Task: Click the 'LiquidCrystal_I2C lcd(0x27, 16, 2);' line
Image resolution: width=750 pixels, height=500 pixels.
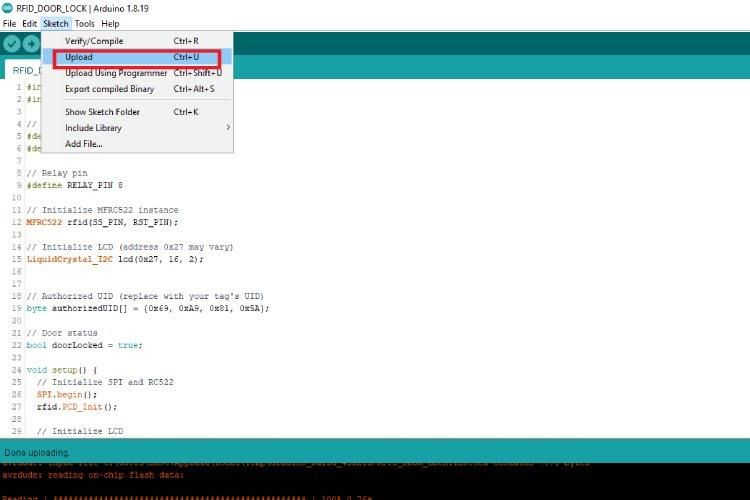Action: [115, 259]
